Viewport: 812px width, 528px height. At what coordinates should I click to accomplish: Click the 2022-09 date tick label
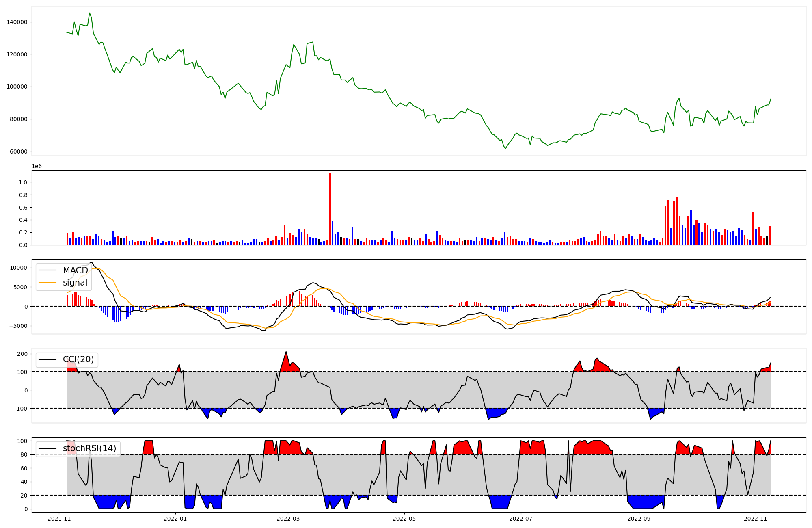pos(639,519)
